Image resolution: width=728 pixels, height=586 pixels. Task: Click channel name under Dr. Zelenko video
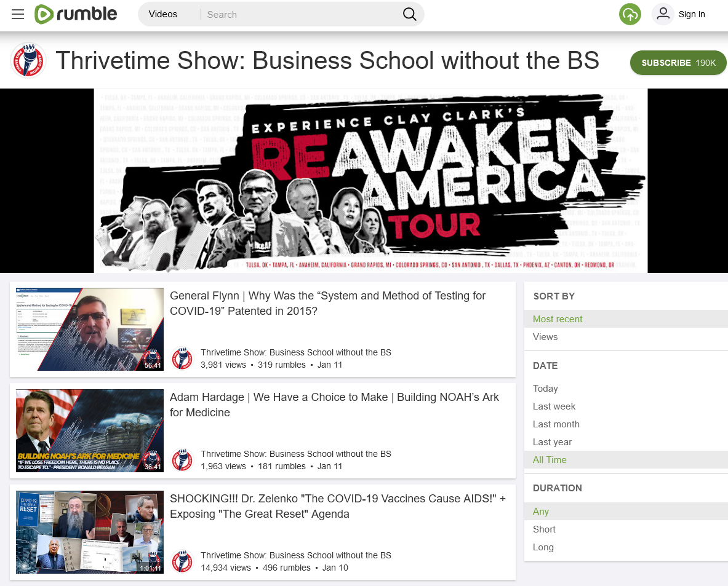click(x=296, y=555)
